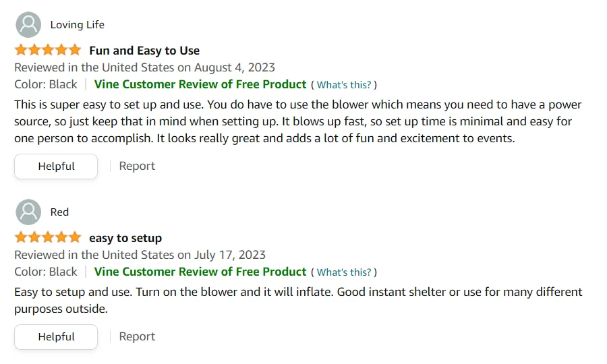607x364 pixels.
Task: Report the Loving Life review
Action: pyautogui.click(x=137, y=166)
